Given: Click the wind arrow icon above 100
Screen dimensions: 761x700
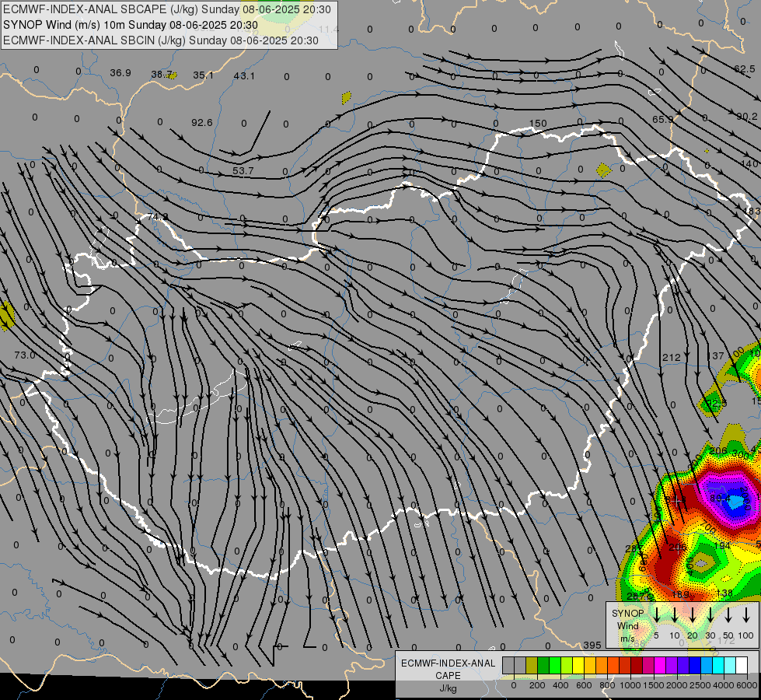Looking at the screenshot, I should pos(746,614).
